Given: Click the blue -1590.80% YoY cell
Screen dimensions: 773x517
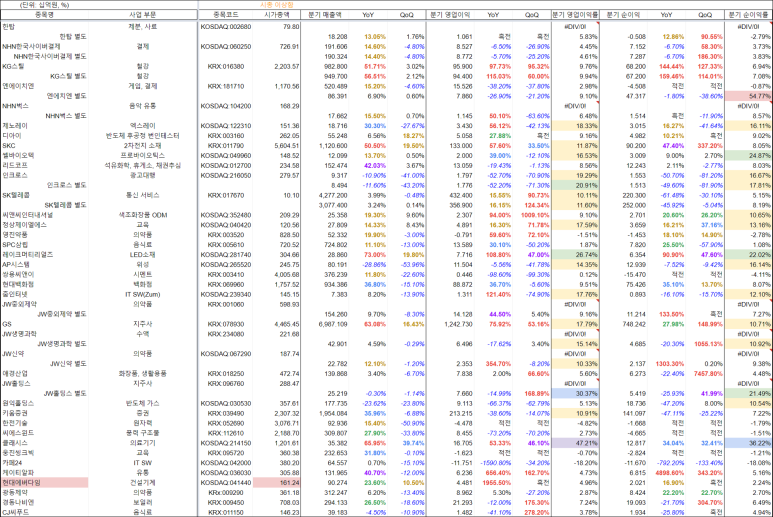Looking at the screenshot, I should click(x=497, y=463).
